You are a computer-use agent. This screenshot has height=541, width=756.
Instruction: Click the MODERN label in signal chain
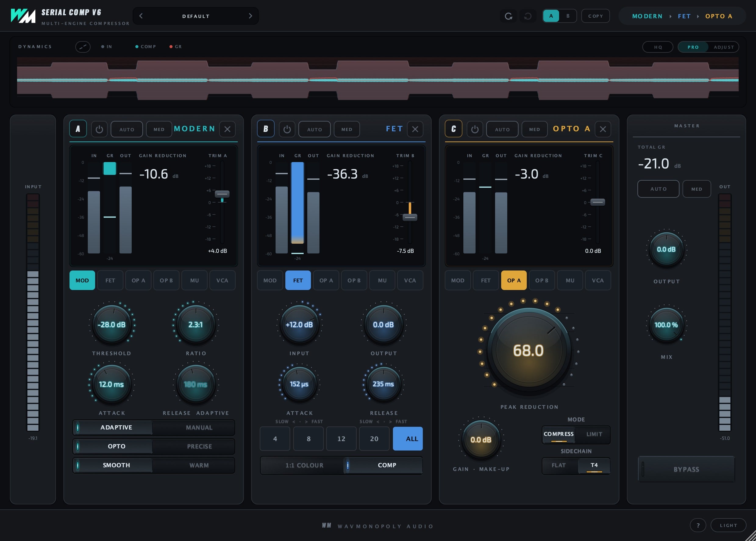coord(647,16)
